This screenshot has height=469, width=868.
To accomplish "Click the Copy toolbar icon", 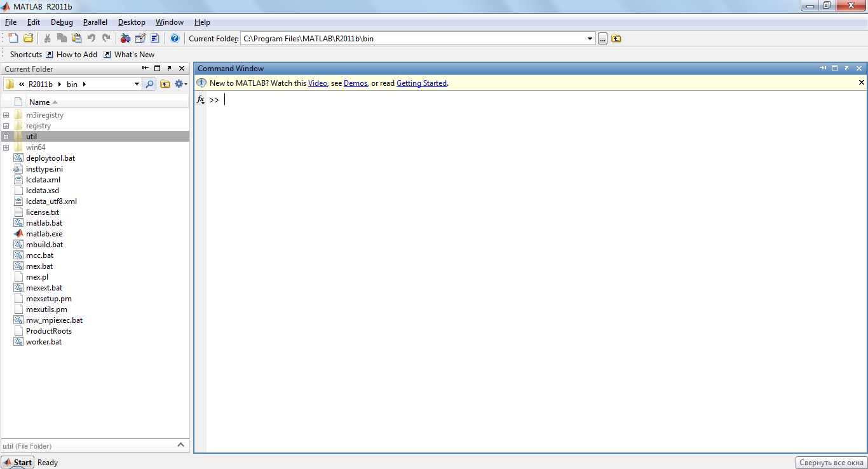I will (x=62, y=38).
